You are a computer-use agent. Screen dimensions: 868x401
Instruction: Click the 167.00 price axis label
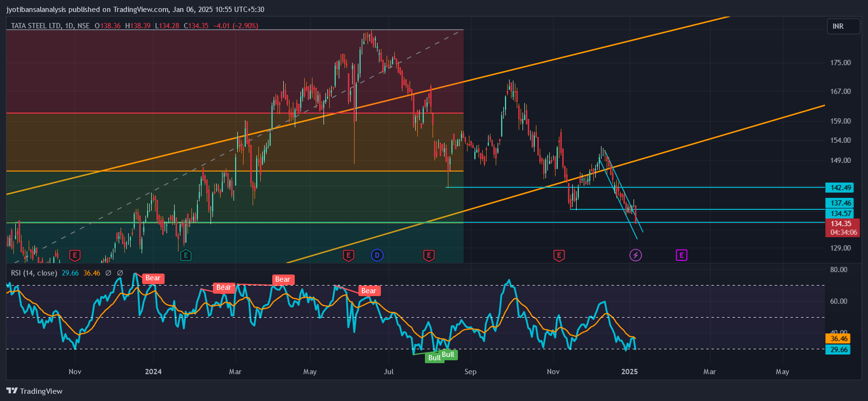840,92
